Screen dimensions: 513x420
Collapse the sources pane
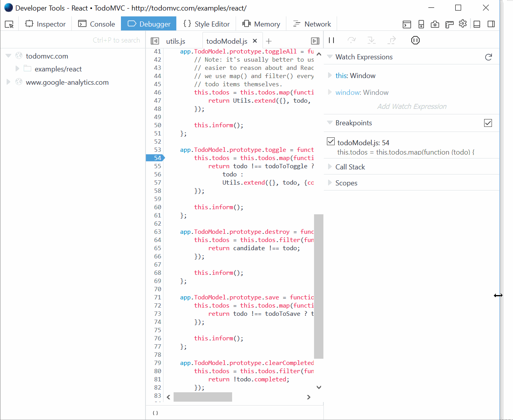pos(155,41)
